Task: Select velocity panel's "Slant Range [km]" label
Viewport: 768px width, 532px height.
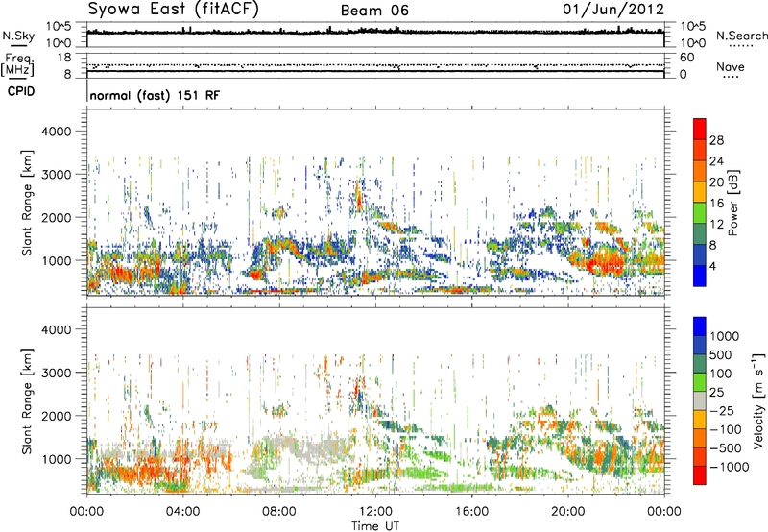Action: point(27,400)
